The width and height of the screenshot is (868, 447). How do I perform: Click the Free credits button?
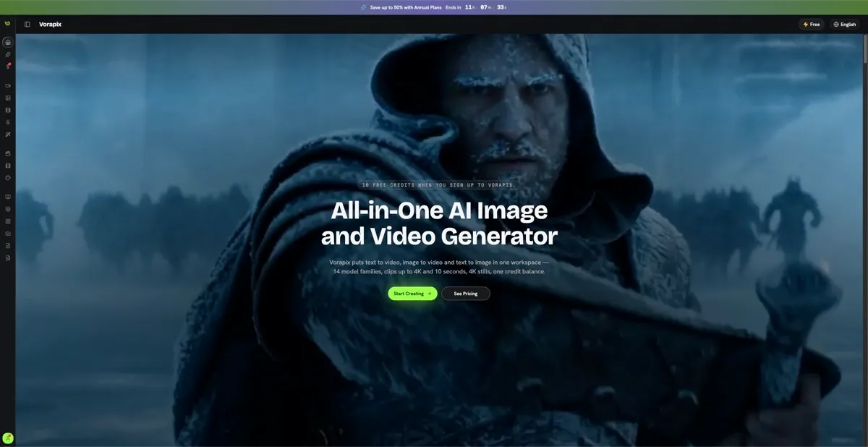pyautogui.click(x=812, y=24)
